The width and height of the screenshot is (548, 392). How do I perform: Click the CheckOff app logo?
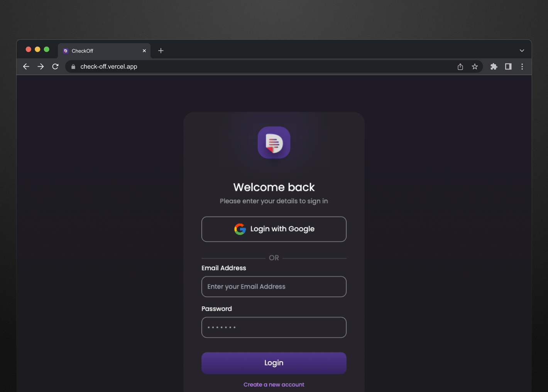tap(274, 143)
